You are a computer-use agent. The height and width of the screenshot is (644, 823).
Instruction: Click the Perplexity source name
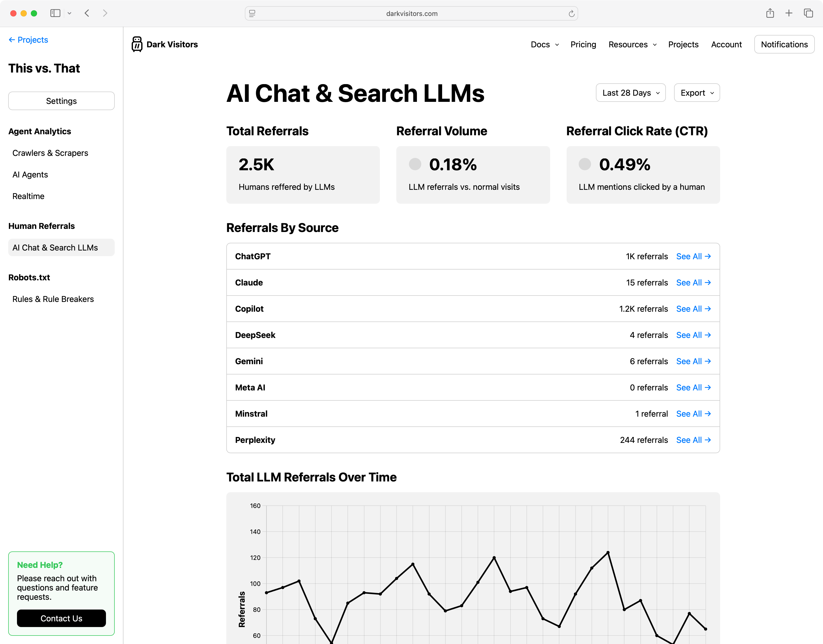pos(255,440)
